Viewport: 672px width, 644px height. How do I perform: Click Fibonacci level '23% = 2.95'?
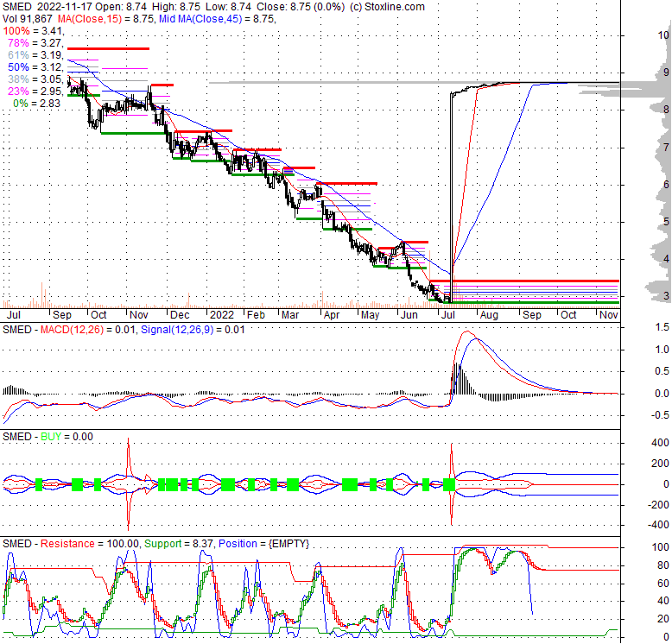click(35, 92)
